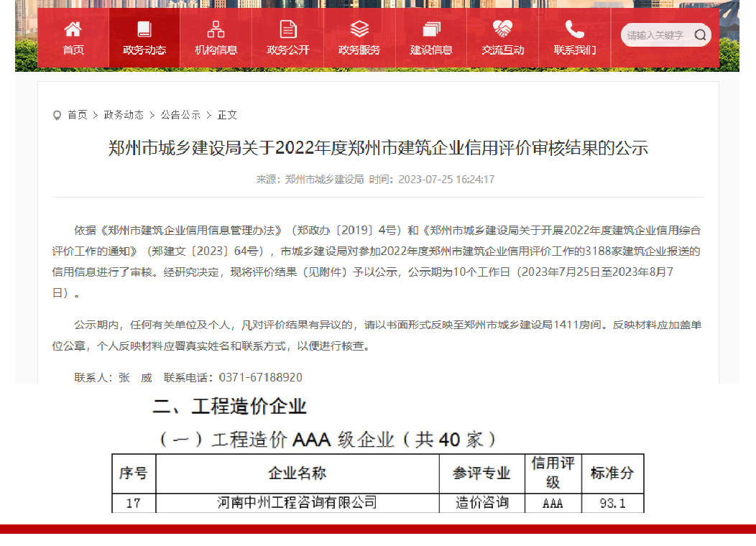The width and height of the screenshot is (756, 546).
Task: Click the location pin beside the breadcrumb
Action: click(57, 115)
